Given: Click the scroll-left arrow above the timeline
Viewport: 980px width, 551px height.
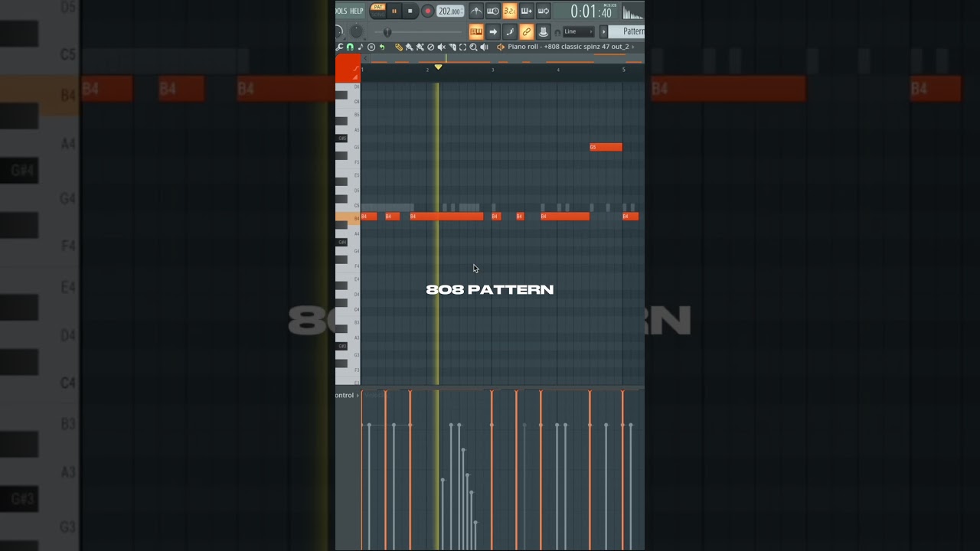Looking at the screenshot, I should point(365,58).
